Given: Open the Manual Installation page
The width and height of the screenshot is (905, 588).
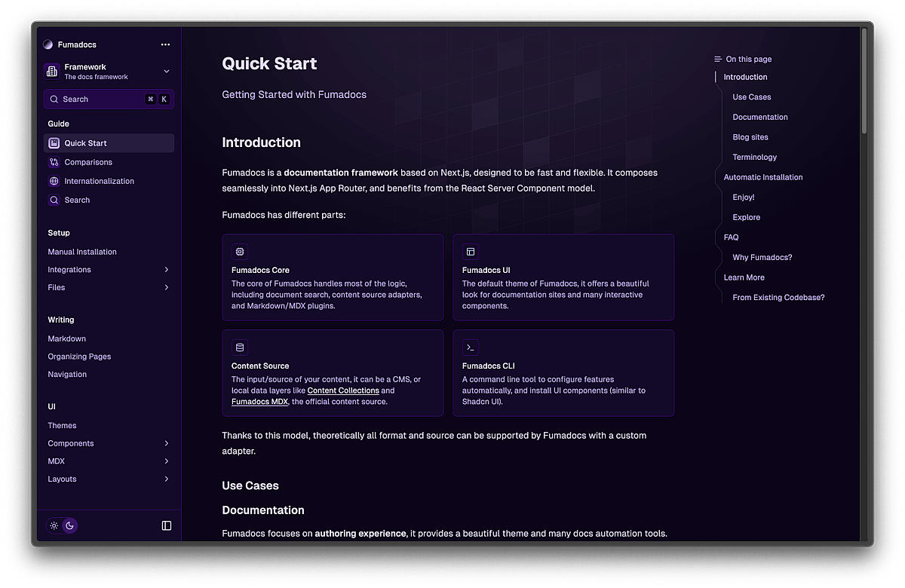Looking at the screenshot, I should coord(82,252).
